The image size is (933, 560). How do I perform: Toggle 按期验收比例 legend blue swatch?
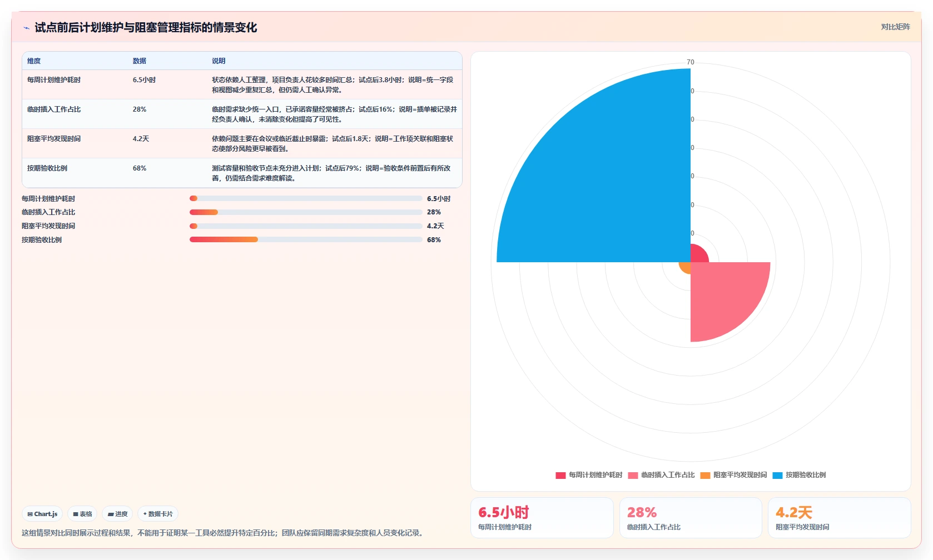[x=777, y=476]
